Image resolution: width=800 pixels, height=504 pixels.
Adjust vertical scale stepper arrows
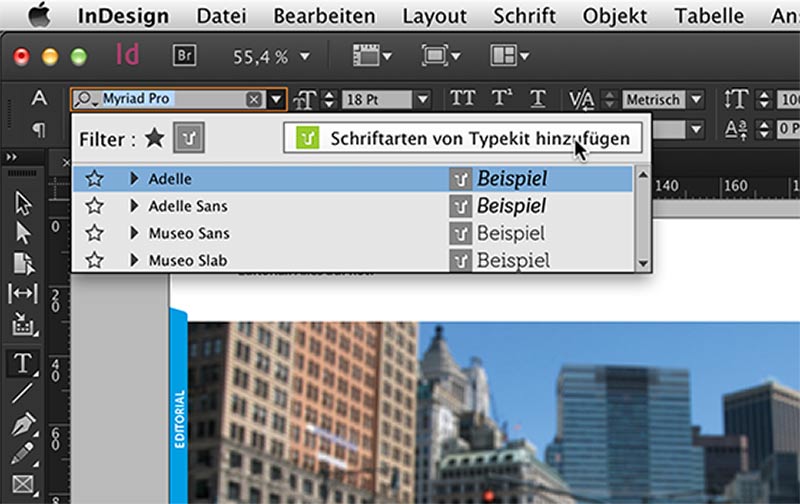[x=764, y=99]
